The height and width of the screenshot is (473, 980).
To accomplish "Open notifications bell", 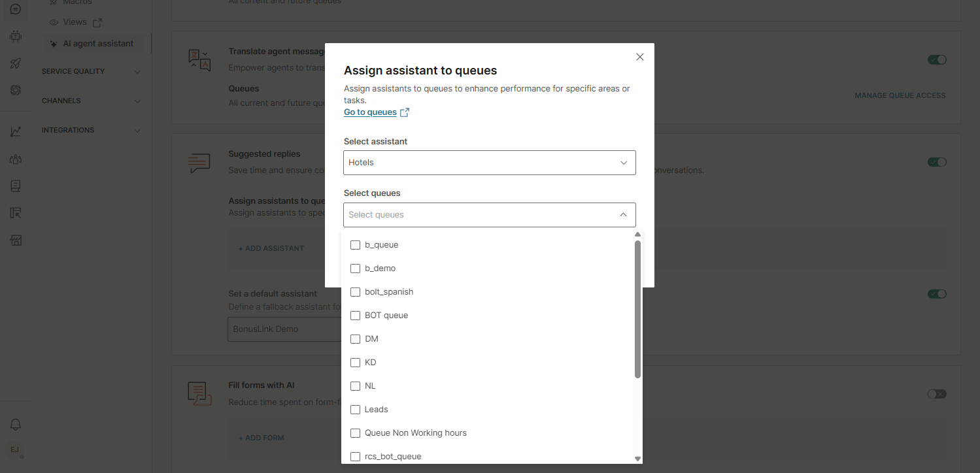I will click(x=16, y=425).
